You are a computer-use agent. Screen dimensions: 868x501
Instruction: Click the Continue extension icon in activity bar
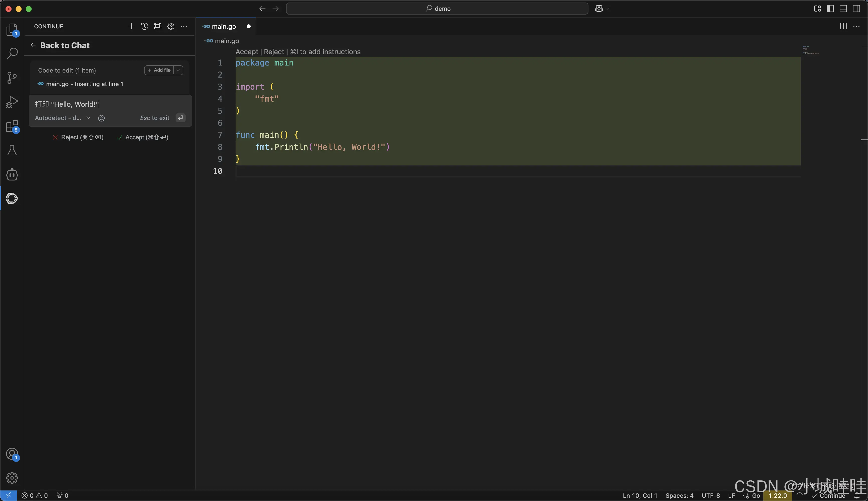pyautogui.click(x=12, y=199)
